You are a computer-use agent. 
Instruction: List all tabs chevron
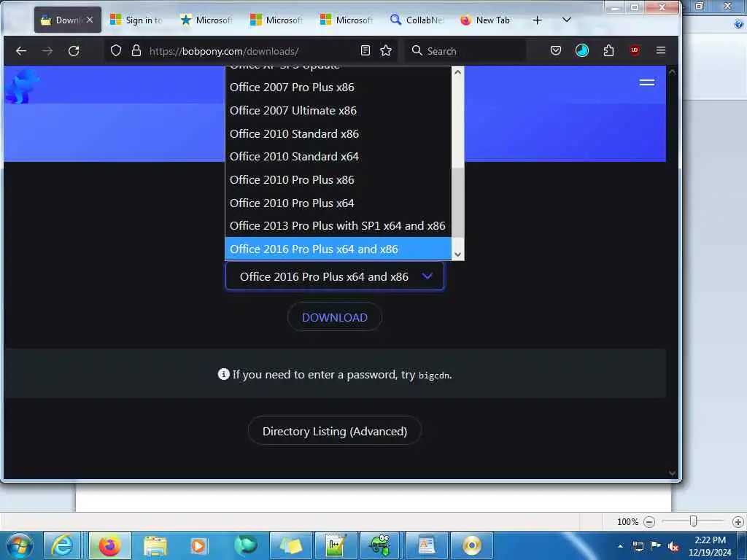click(566, 20)
